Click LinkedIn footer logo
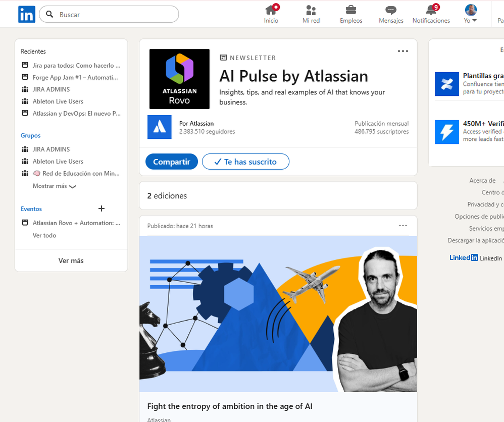The height and width of the screenshot is (422, 504). 464,257
